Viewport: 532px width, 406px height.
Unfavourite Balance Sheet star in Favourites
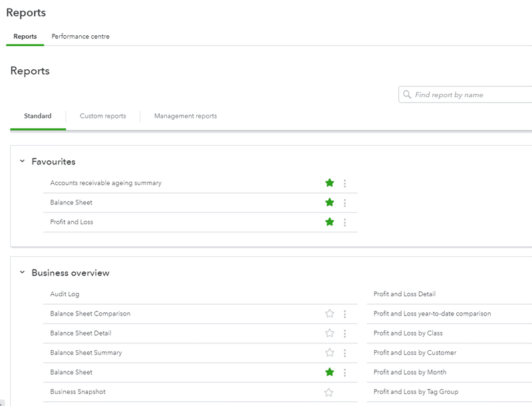tap(329, 202)
